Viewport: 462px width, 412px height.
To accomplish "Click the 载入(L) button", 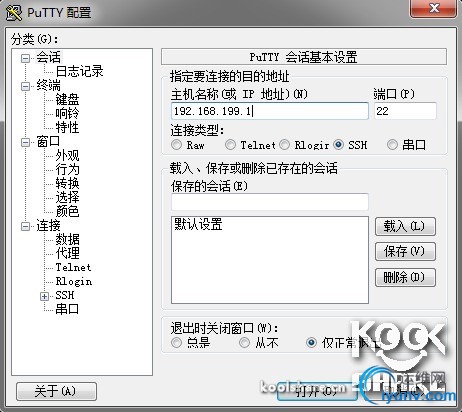I will tap(405, 227).
